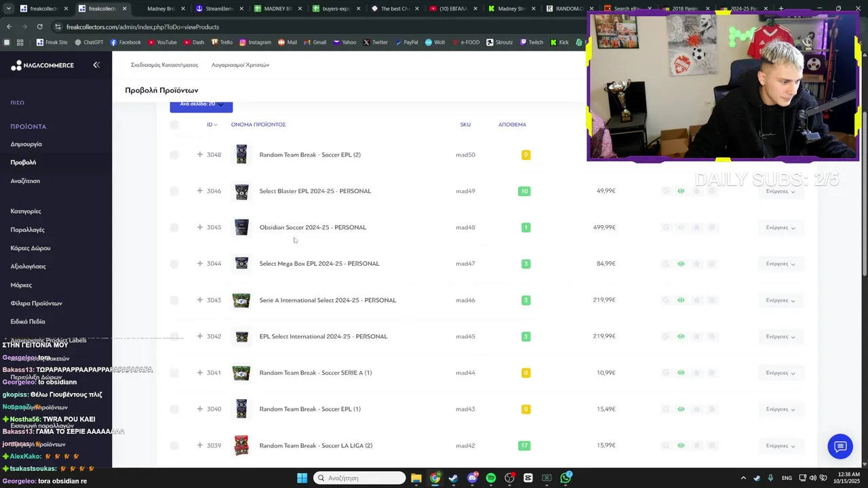Reload the page with browser refresh icon
The image size is (868, 488).
tap(39, 26)
